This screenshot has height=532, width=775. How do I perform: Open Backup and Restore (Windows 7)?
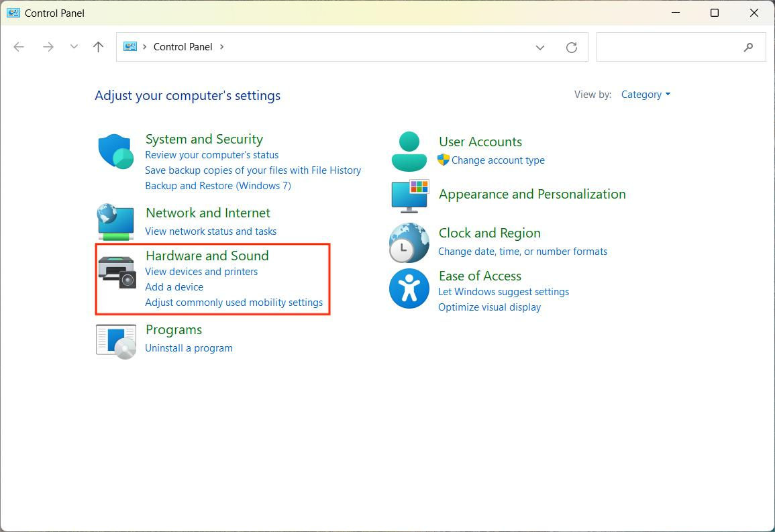218,185
